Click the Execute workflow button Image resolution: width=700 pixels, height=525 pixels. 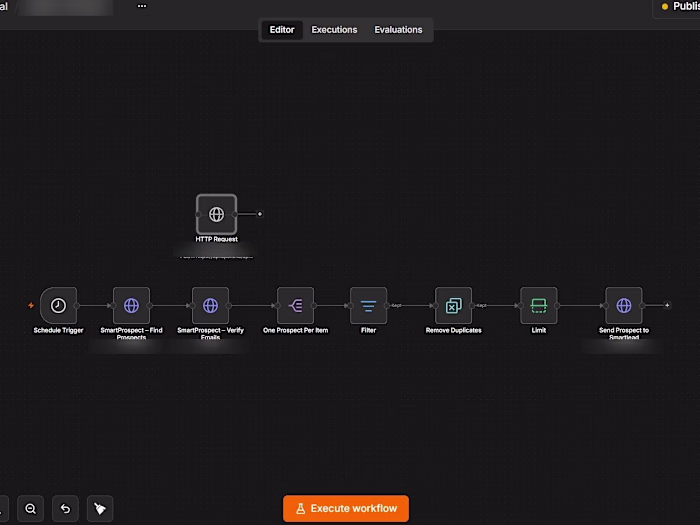click(346, 508)
